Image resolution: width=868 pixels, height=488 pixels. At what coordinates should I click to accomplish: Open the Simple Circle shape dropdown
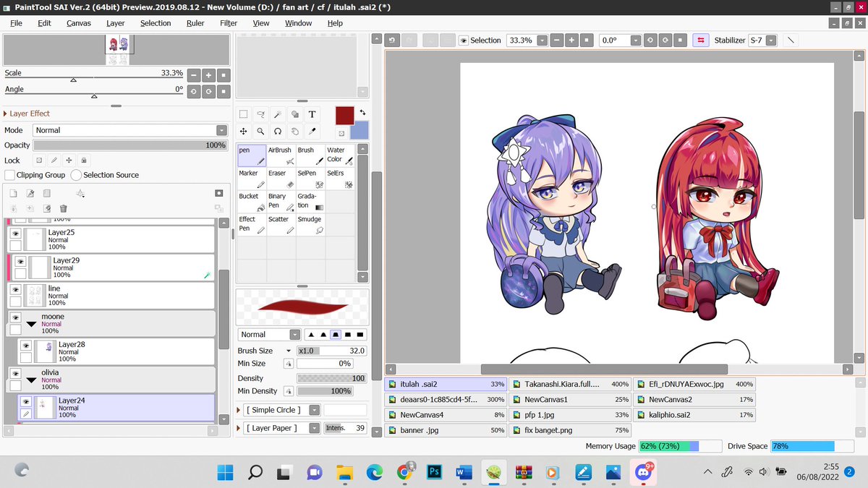click(315, 410)
